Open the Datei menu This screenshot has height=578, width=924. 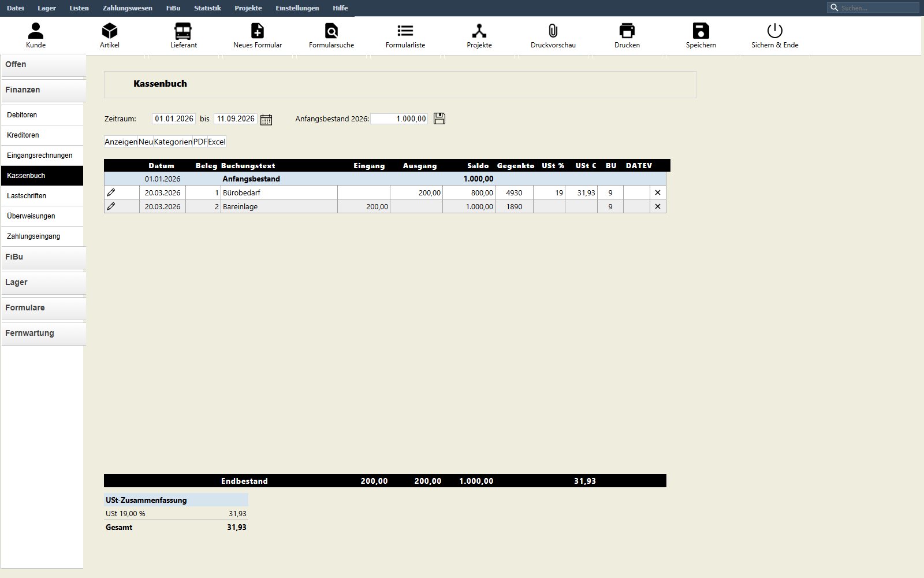point(16,8)
